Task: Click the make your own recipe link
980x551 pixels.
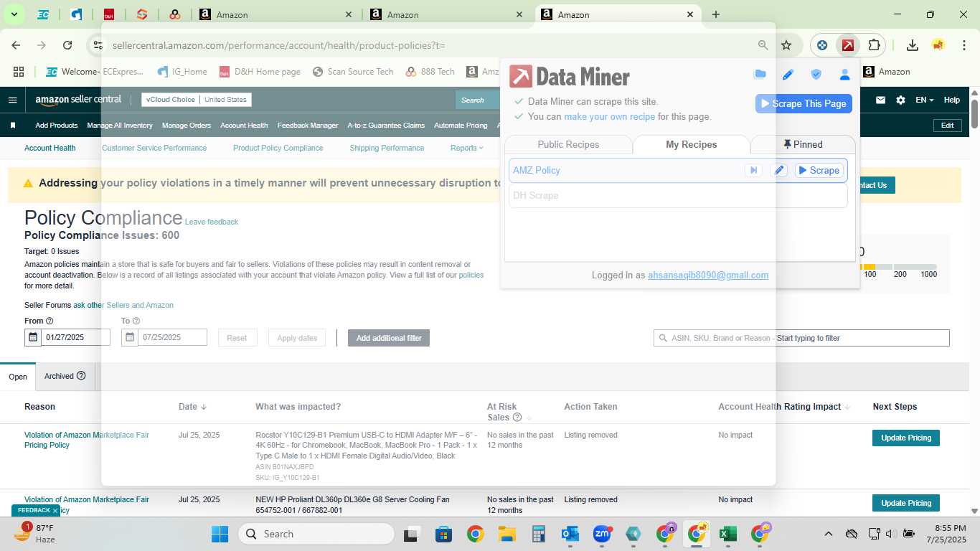Action: coord(609,116)
